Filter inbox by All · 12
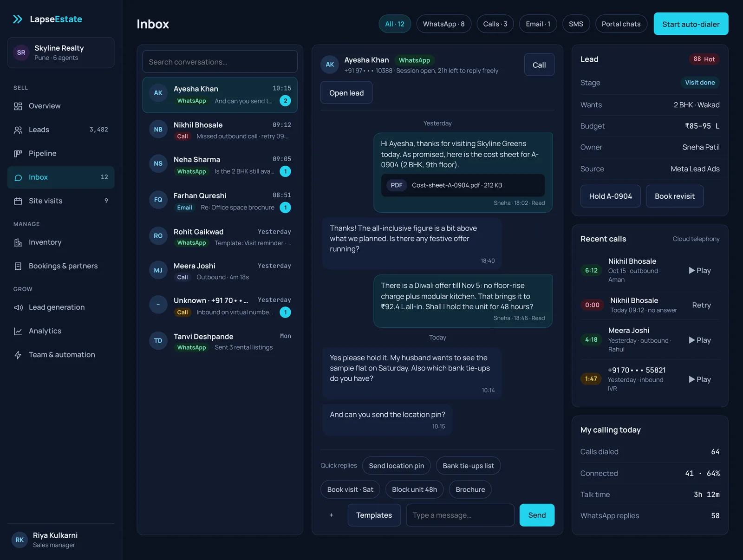The image size is (743, 560). 395,24
